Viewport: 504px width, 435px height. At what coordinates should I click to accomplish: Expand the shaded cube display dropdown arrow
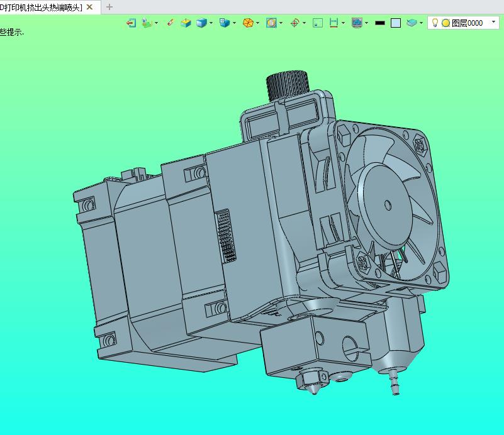[211, 23]
